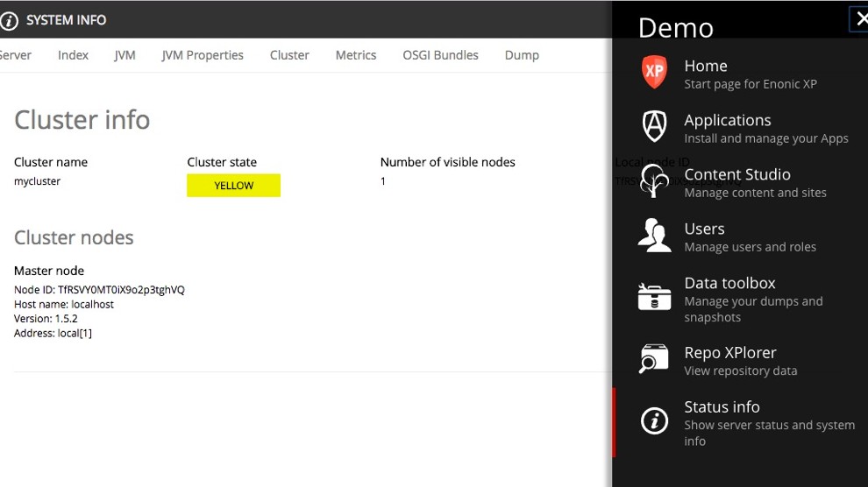Click the 'Cluster state' label
The image size is (868, 487).
point(222,163)
